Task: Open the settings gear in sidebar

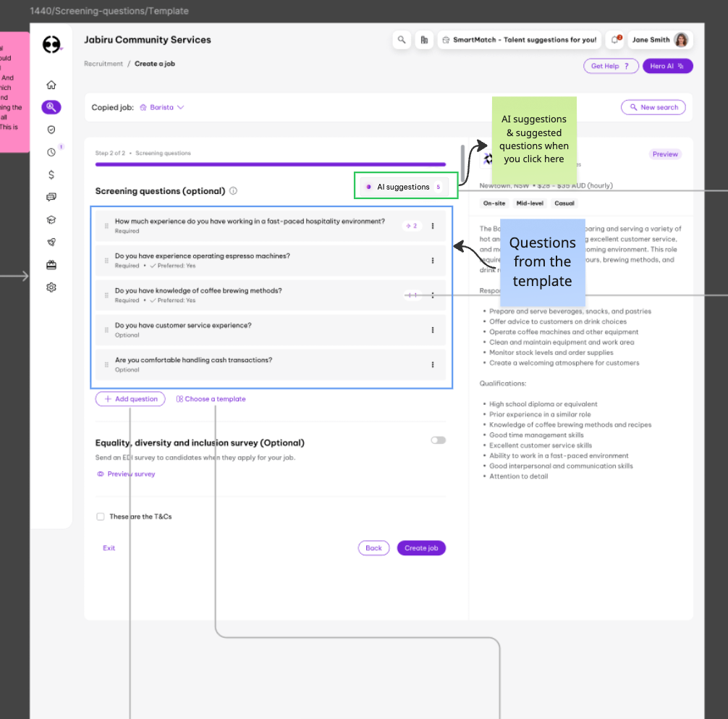Action: point(51,287)
